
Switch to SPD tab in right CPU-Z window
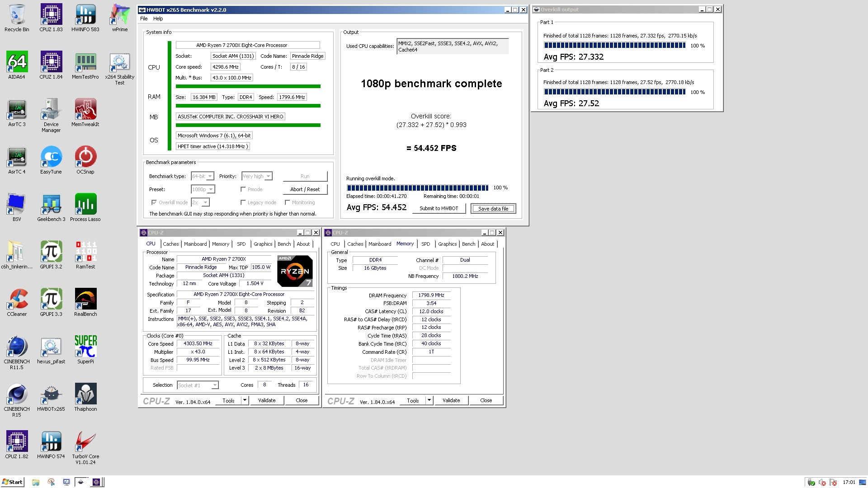426,244
